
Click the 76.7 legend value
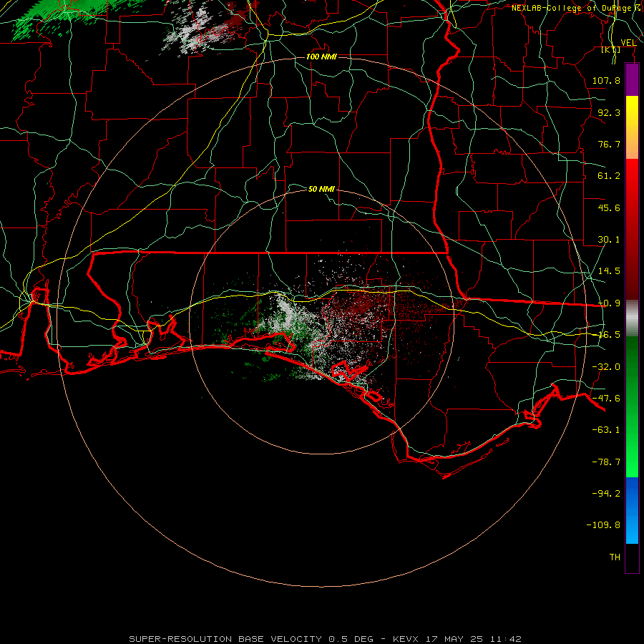[x=609, y=144]
